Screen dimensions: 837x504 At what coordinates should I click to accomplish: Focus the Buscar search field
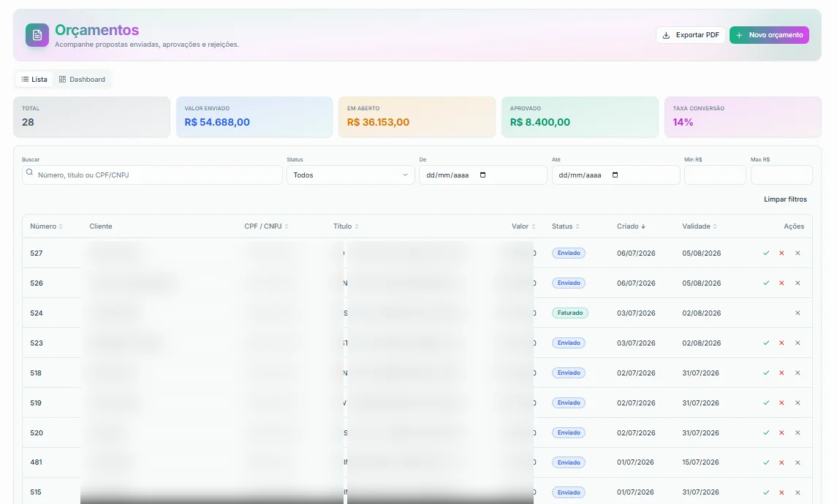pyautogui.click(x=152, y=175)
